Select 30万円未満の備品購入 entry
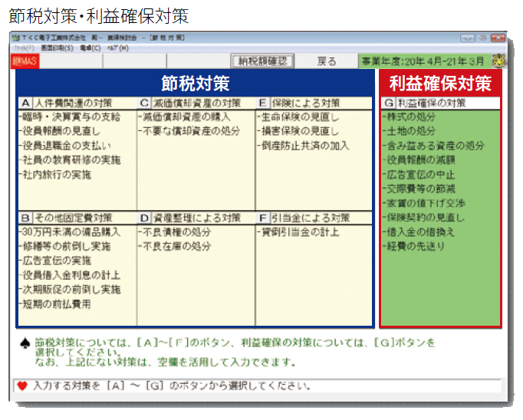523x420 pixels. pos(70,232)
